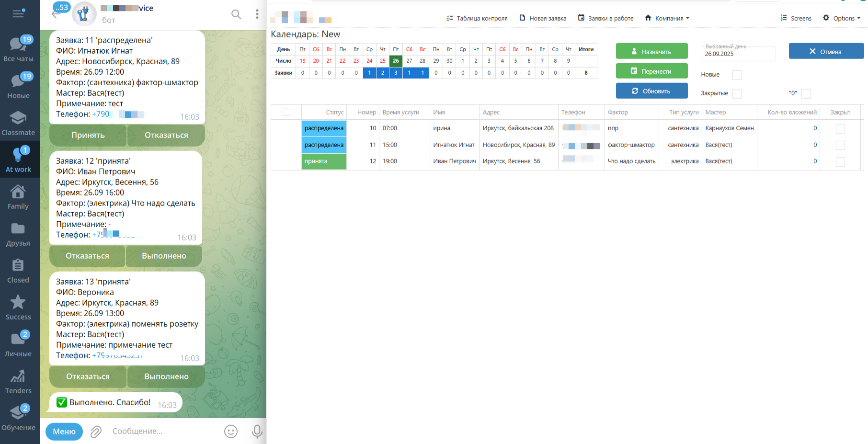Open the Tenders folder

(18, 381)
